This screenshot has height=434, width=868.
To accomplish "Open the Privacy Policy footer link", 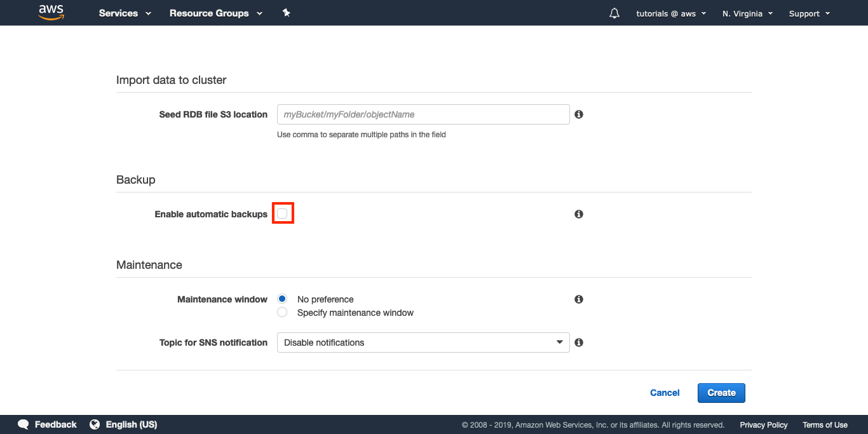I will coord(763,425).
